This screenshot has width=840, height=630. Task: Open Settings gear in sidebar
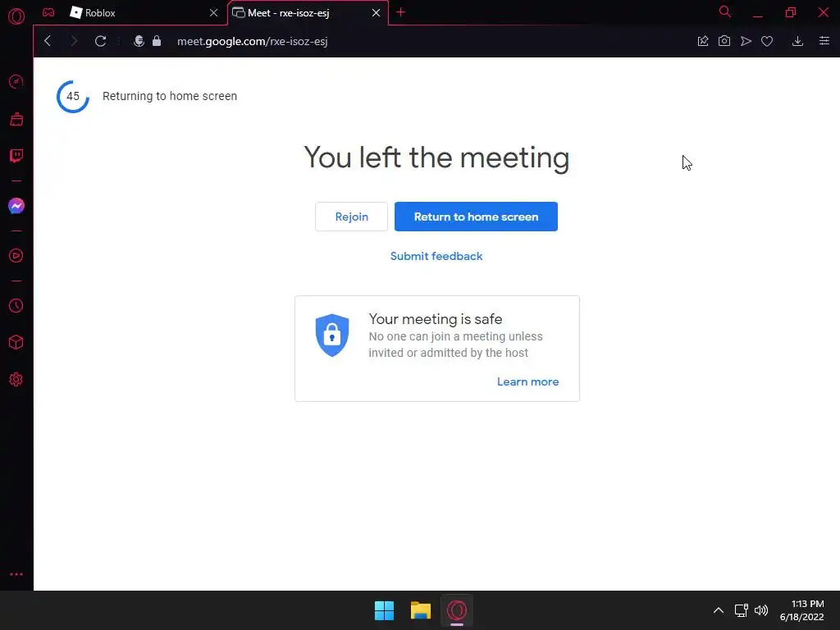click(16, 379)
